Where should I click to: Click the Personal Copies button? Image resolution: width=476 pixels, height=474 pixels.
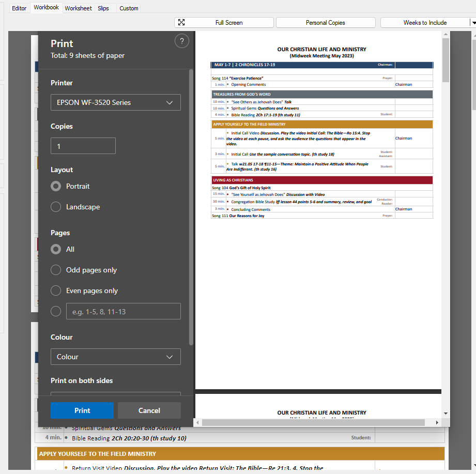click(x=326, y=22)
